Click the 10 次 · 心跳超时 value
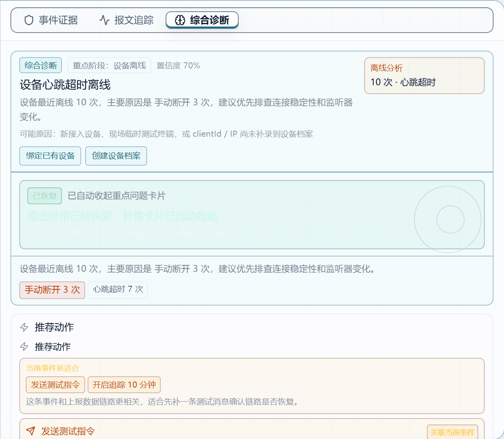 403,82
